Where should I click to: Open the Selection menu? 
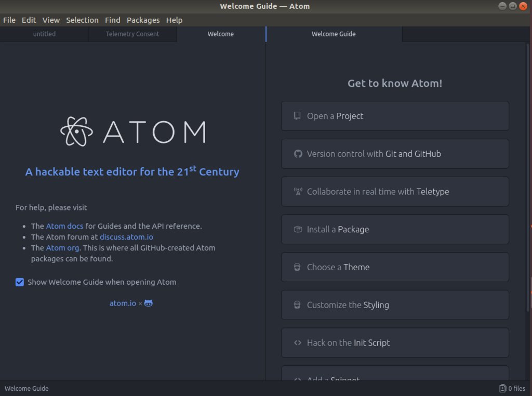pyautogui.click(x=82, y=20)
